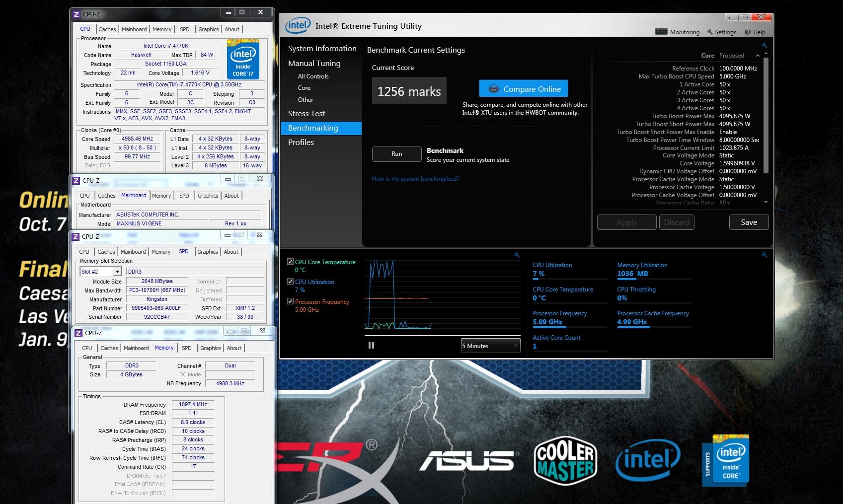Click the Processor Current Limit 1023.875 A value

pos(734,148)
